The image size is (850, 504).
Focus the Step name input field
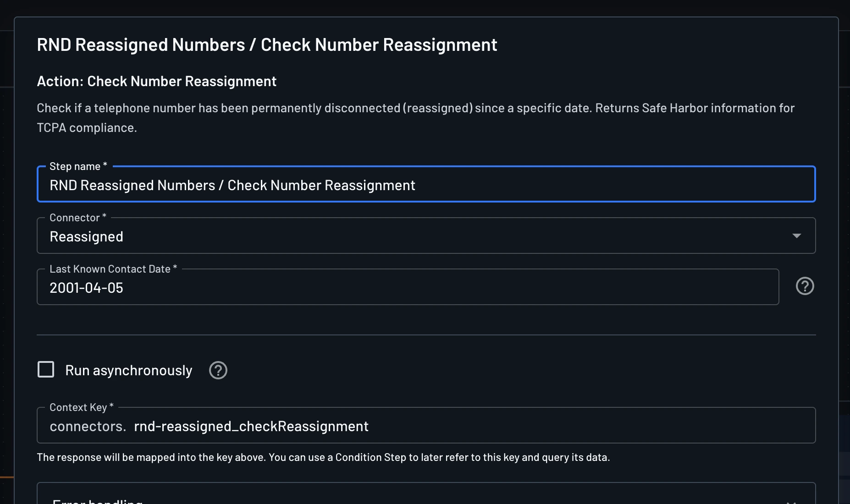click(425, 185)
